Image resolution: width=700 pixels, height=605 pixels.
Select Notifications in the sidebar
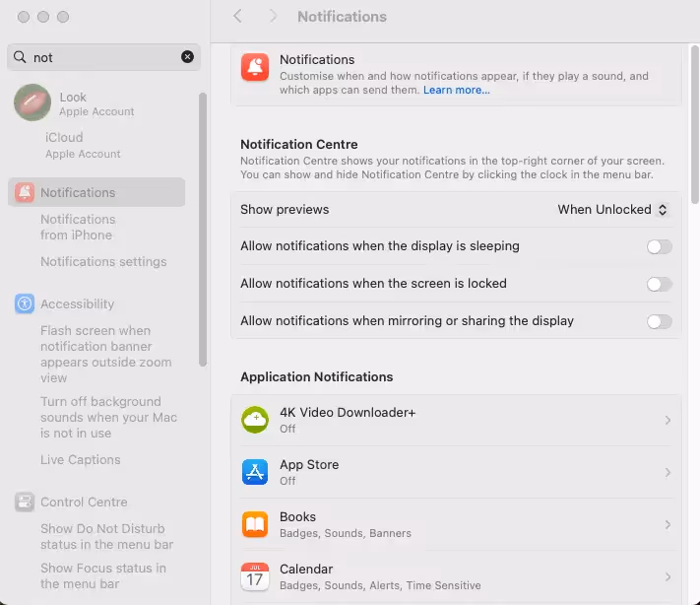tap(96, 192)
